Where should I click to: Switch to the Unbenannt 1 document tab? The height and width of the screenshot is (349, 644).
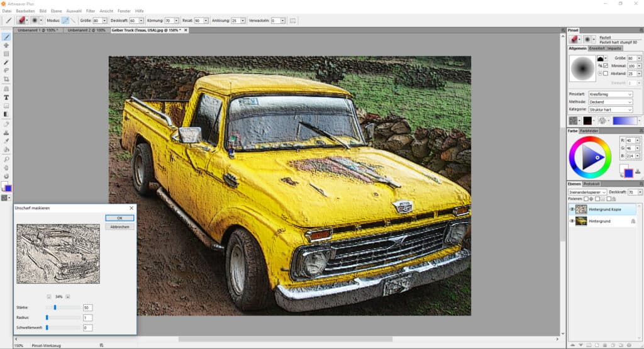click(x=38, y=30)
